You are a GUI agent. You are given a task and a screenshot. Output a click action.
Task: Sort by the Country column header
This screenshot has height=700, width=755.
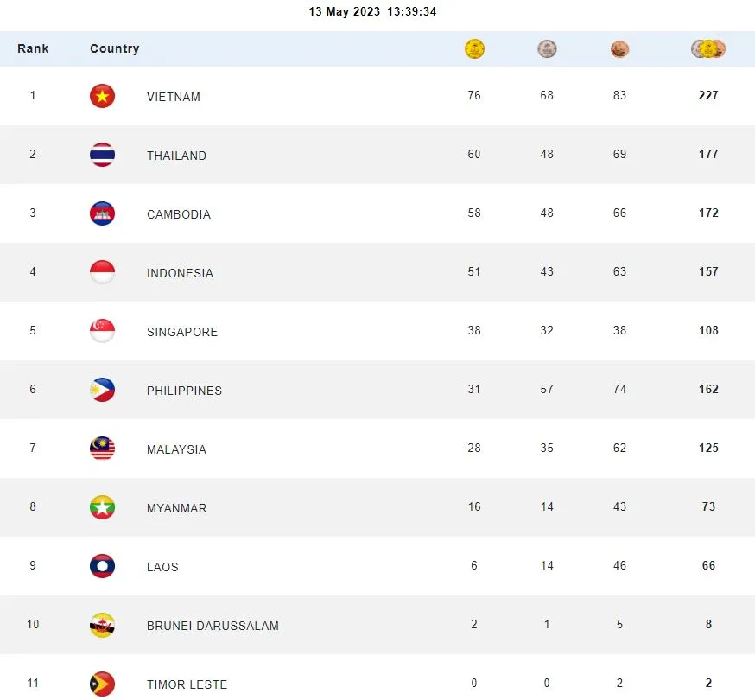pos(114,49)
